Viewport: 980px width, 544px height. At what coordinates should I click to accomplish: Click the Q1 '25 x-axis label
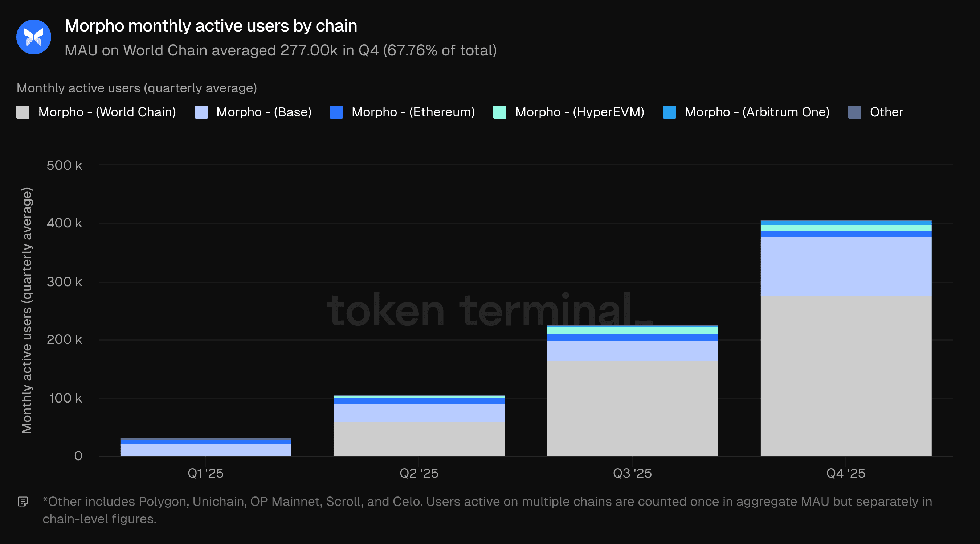(205, 473)
